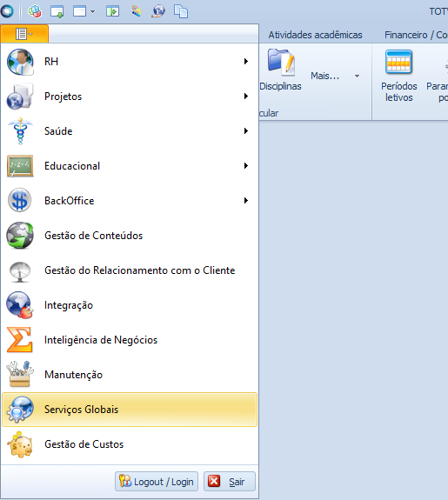Open Inteligência de Negócios sigma icon
Screen dimensions: 448x500
click(19, 340)
